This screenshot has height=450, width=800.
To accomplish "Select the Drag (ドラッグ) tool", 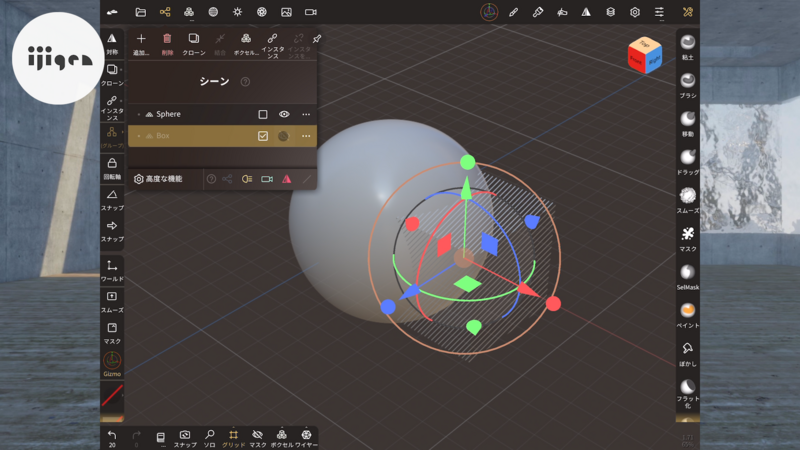I will tap(688, 162).
